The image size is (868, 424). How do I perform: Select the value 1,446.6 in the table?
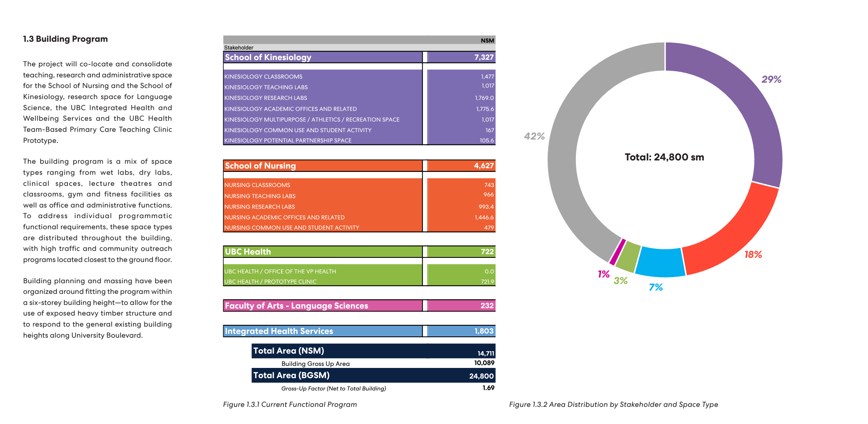[484, 217]
